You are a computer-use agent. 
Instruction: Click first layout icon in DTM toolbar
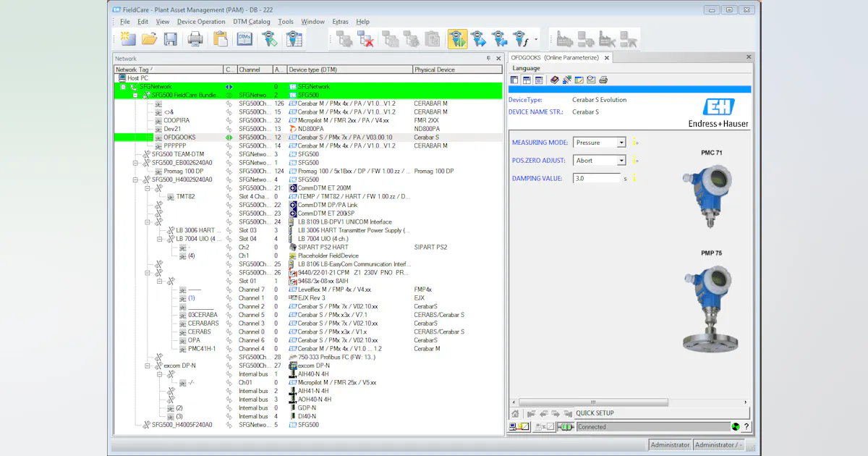pos(514,80)
